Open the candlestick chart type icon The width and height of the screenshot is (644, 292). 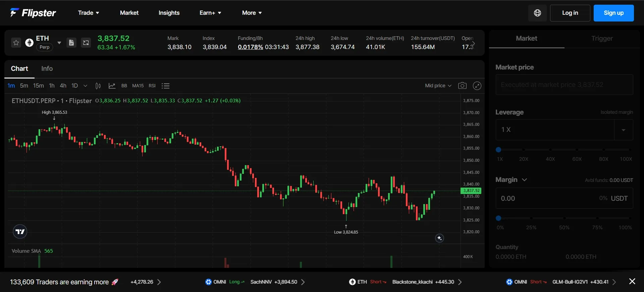(98, 86)
